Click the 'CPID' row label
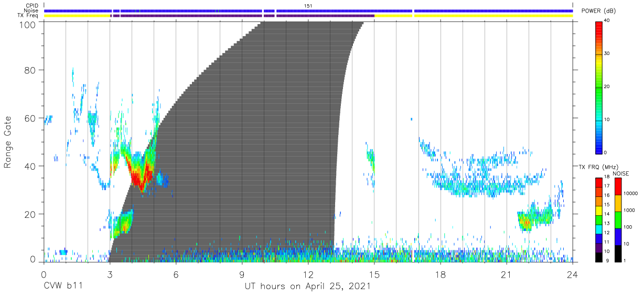 [31, 5]
